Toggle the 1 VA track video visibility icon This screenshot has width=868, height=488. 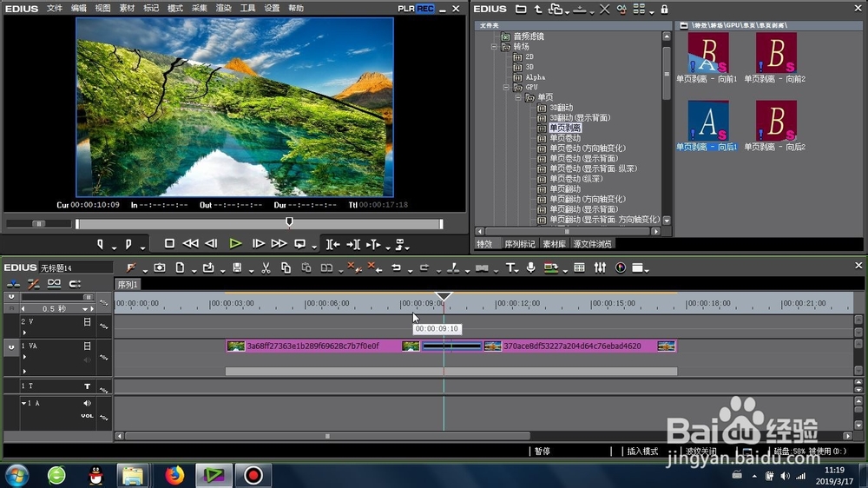tap(87, 346)
